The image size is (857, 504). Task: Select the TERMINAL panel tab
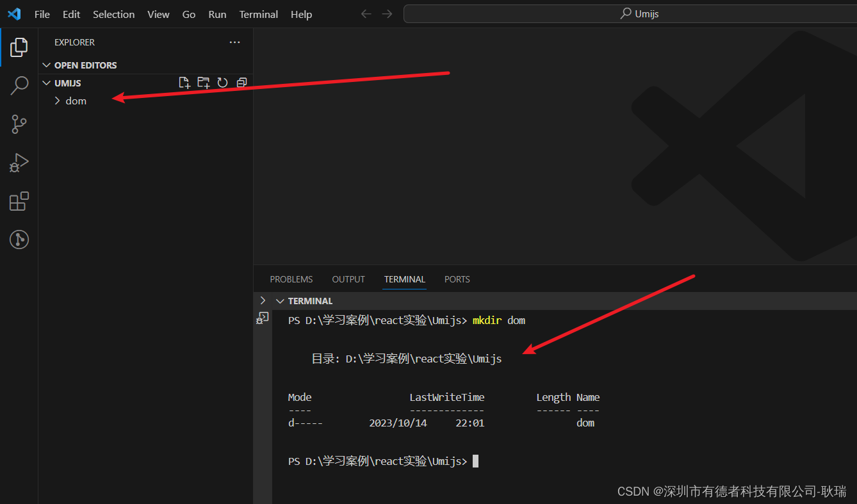(405, 279)
